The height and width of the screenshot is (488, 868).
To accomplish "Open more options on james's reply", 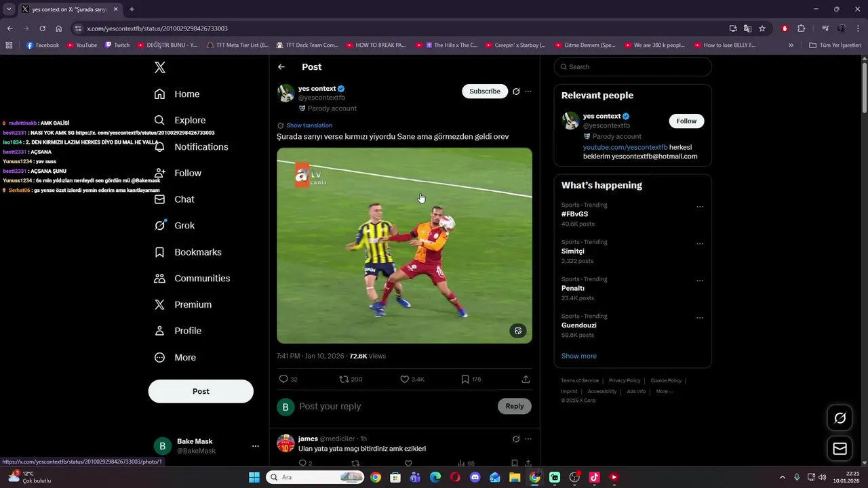I will (528, 439).
